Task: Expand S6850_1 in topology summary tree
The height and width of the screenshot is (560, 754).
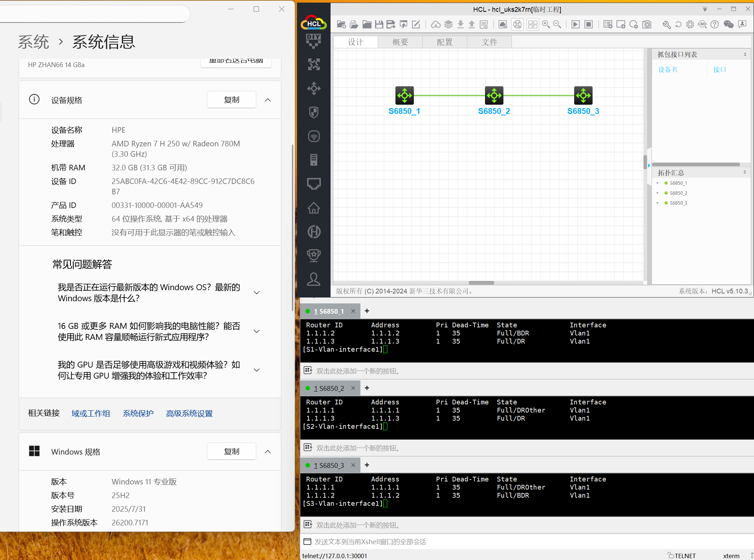Action: click(x=657, y=183)
